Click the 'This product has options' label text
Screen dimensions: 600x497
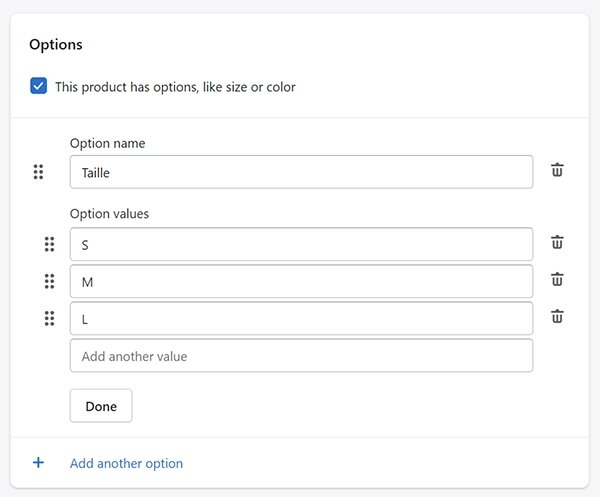coord(175,87)
